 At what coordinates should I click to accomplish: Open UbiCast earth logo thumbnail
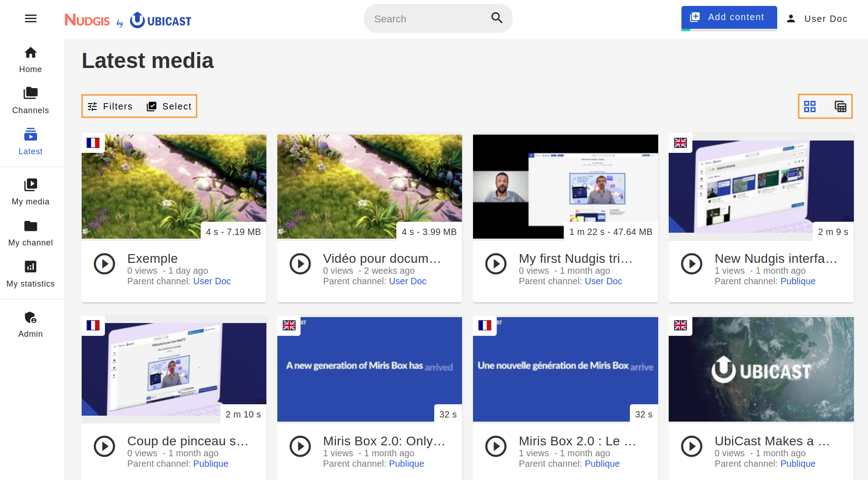pos(761,369)
